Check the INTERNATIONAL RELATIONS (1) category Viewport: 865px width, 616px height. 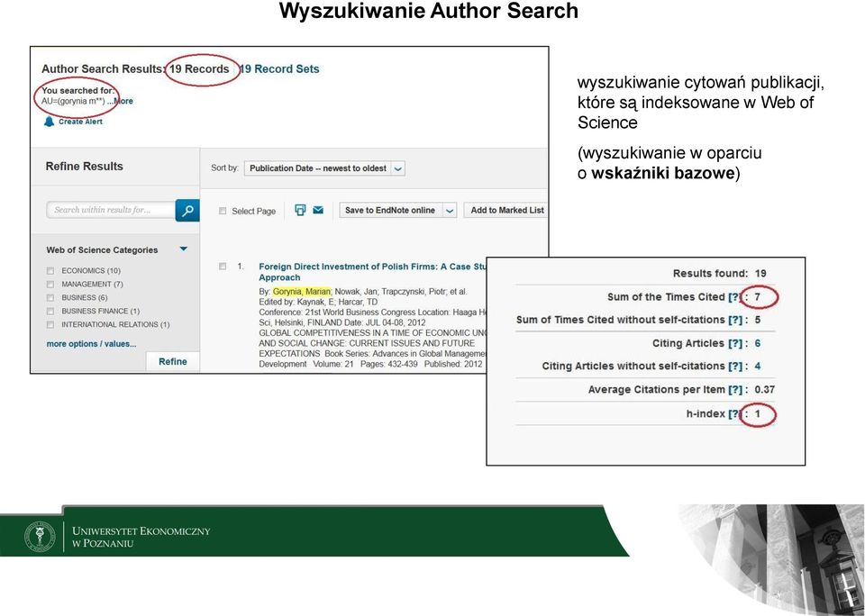click(x=50, y=325)
